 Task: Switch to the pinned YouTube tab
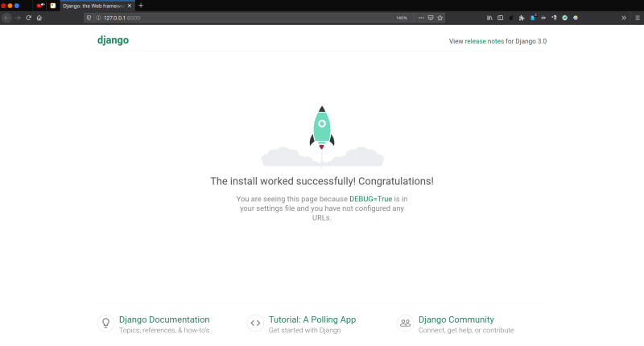coord(40,6)
